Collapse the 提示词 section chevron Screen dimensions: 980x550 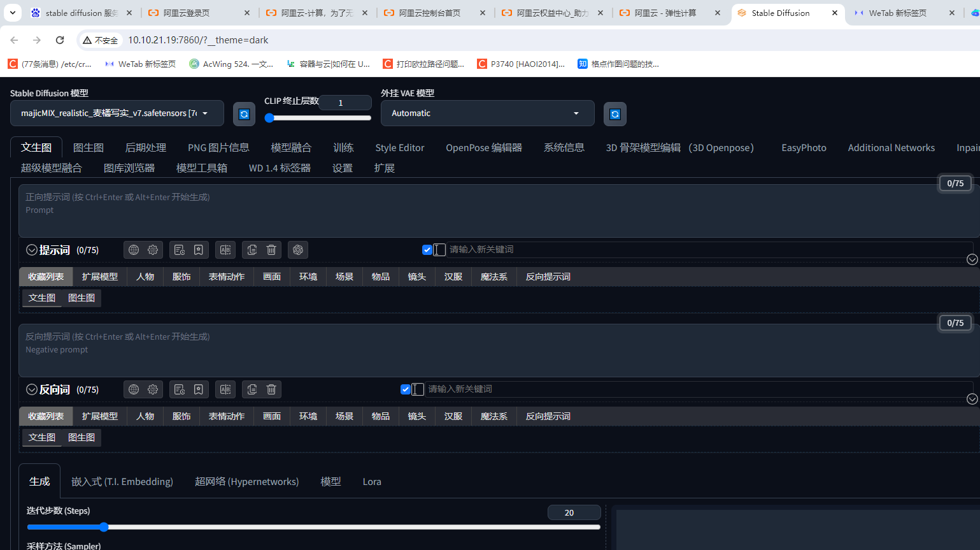click(32, 250)
